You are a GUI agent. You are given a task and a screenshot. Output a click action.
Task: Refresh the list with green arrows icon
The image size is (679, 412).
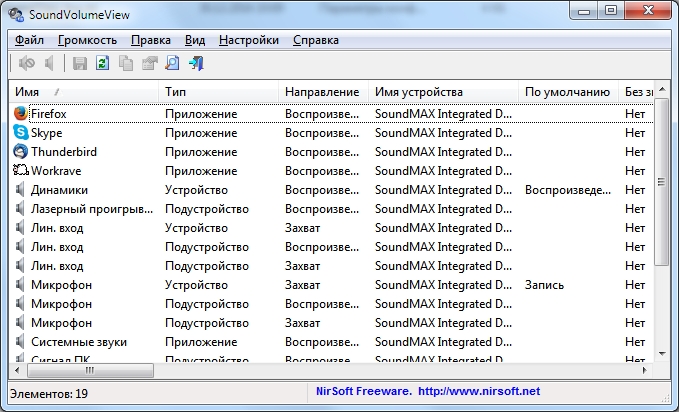(x=103, y=63)
